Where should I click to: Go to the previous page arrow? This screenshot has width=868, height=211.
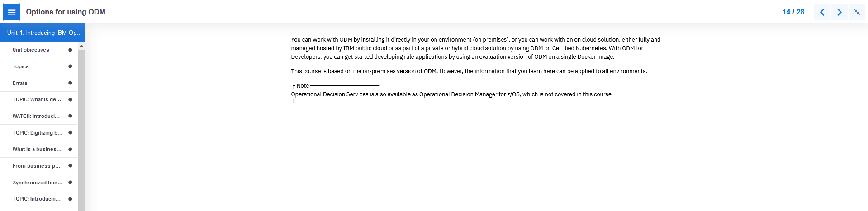[x=822, y=12]
